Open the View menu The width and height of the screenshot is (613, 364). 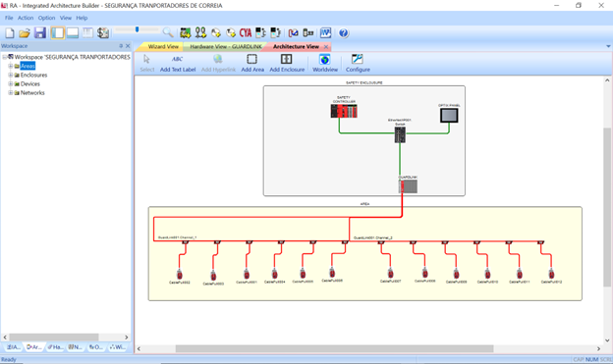[x=66, y=18]
